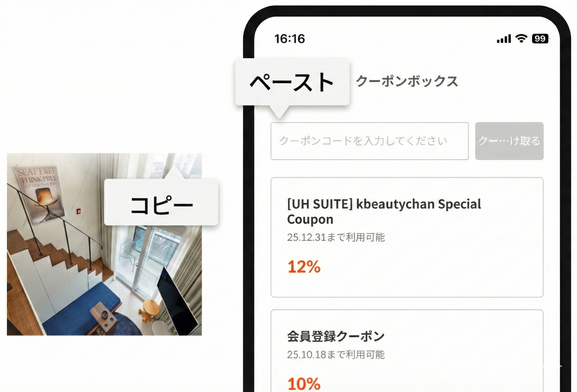The width and height of the screenshot is (577, 392).
Task: Click the 12% discount label
Action: (304, 267)
